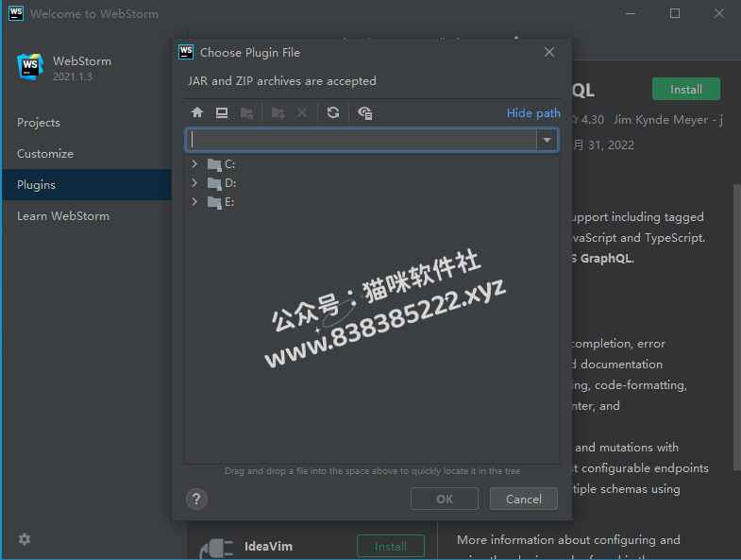This screenshot has height=560, width=741.
Task: Click Jim Kynde Meyer vendor name
Action: coord(660,120)
